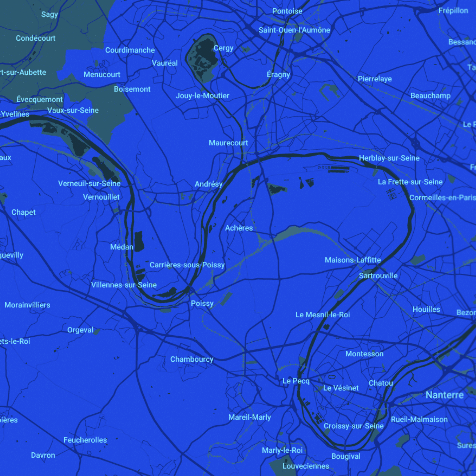The image size is (476, 476).
Task: Select the Chapet place name
Action: click(x=23, y=213)
